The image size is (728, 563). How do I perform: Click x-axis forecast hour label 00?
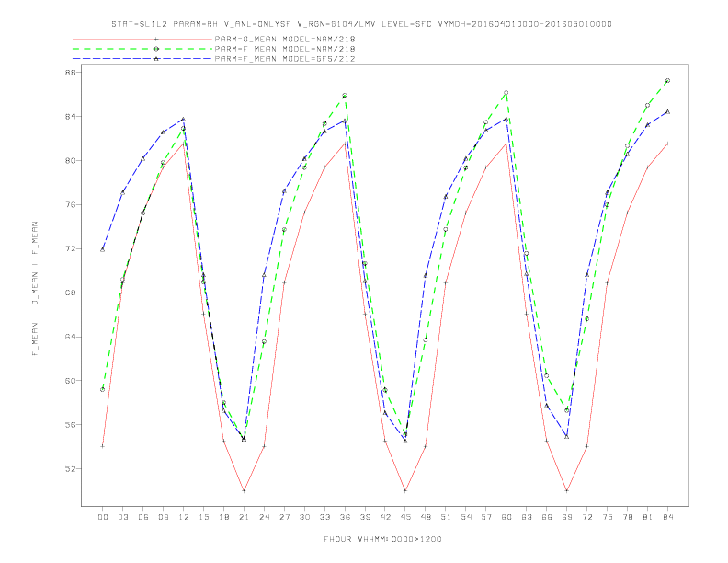(103, 517)
